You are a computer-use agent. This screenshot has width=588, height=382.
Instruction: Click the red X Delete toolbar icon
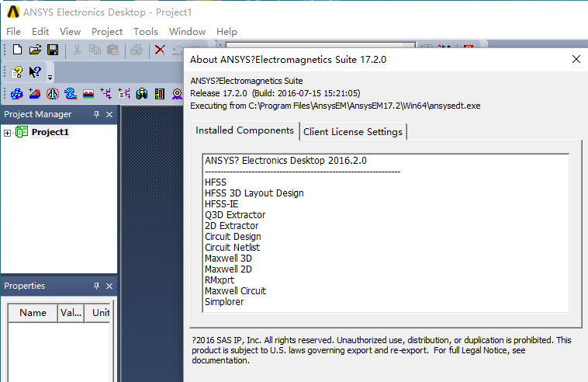click(160, 50)
